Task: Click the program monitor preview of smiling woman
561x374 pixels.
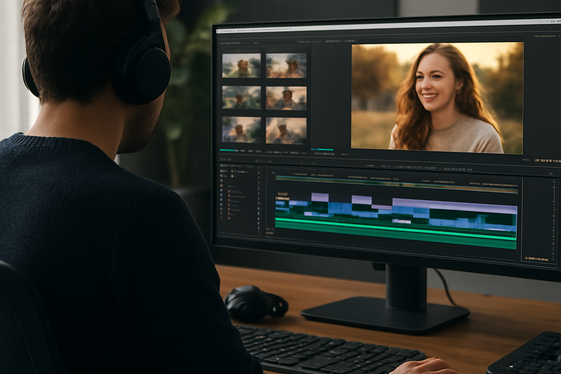Action: point(437,98)
